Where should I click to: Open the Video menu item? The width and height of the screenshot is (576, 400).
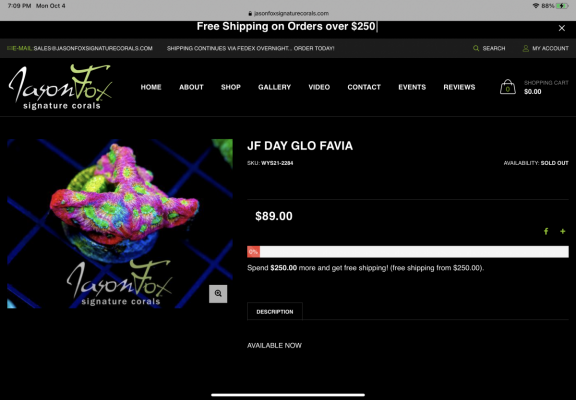[x=319, y=87]
